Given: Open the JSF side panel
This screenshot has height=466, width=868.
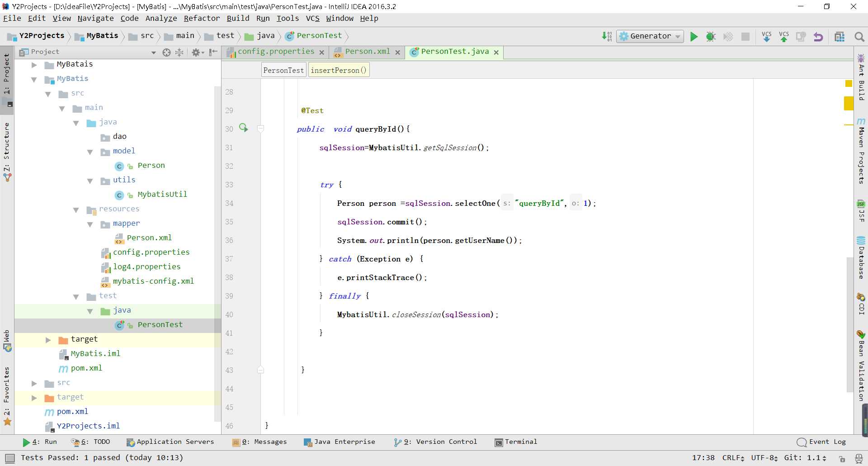Looking at the screenshot, I should click(861, 211).
